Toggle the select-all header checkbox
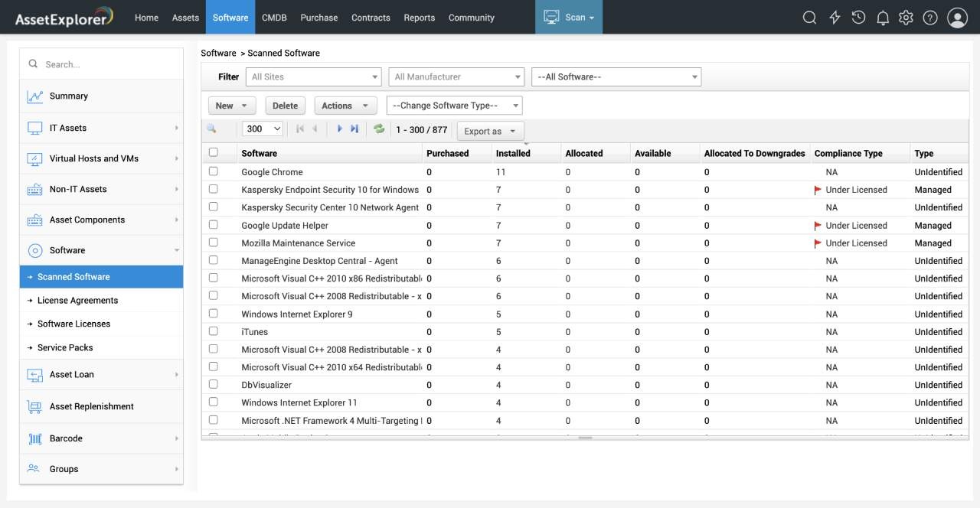Image resolution: width=980 pixels, height=508 pixels. click(x=214, y=152)
